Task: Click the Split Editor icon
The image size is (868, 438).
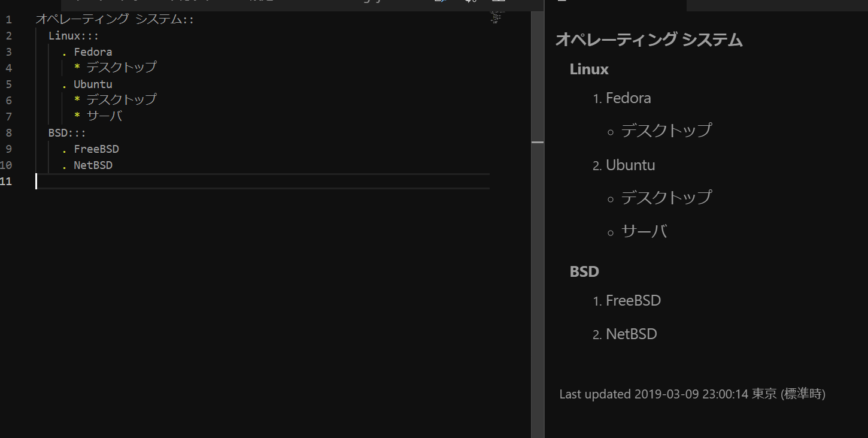Action: click(497, 3)
